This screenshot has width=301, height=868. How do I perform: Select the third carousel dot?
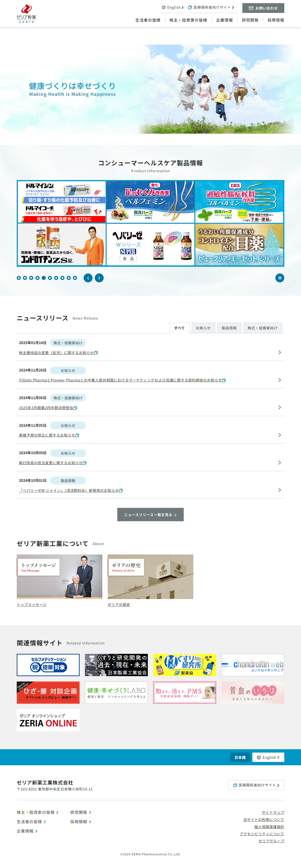(x=31, y=278)
